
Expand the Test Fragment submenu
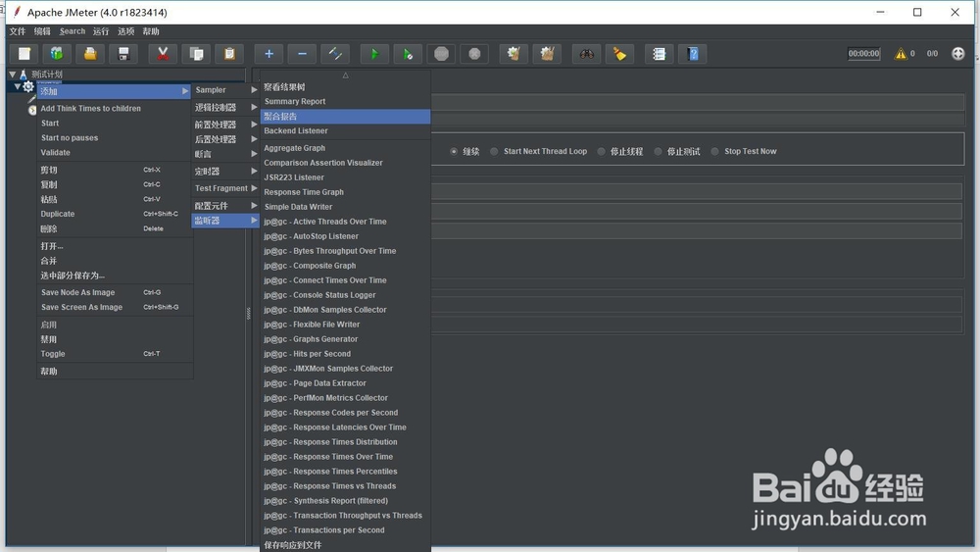point(225,188)
